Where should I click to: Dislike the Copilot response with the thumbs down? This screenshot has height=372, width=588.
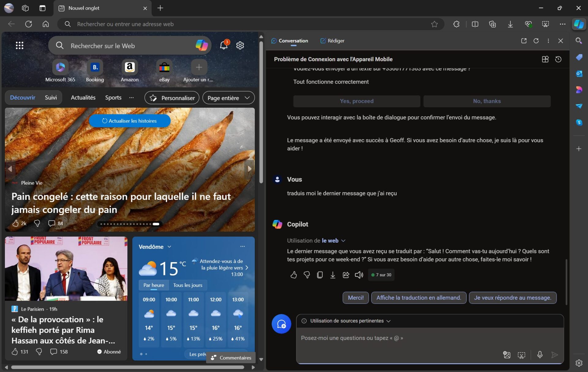pos(307,275)
